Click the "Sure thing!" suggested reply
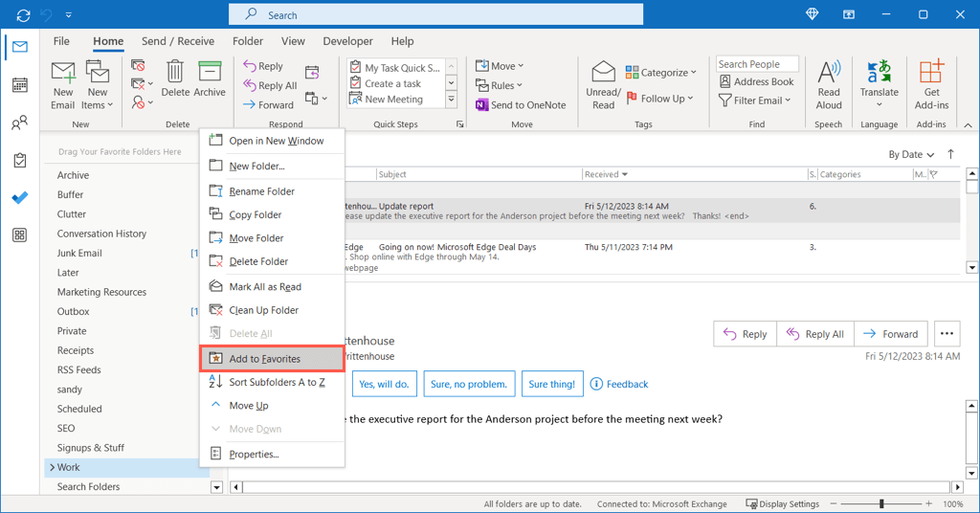 point(552,384)
